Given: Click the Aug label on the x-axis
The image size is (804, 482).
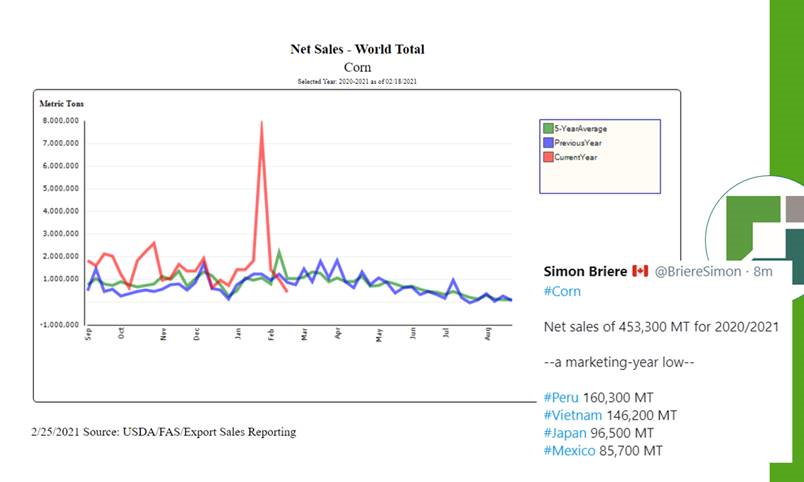Looking at the screenshot, I should (x=487, y=335).
